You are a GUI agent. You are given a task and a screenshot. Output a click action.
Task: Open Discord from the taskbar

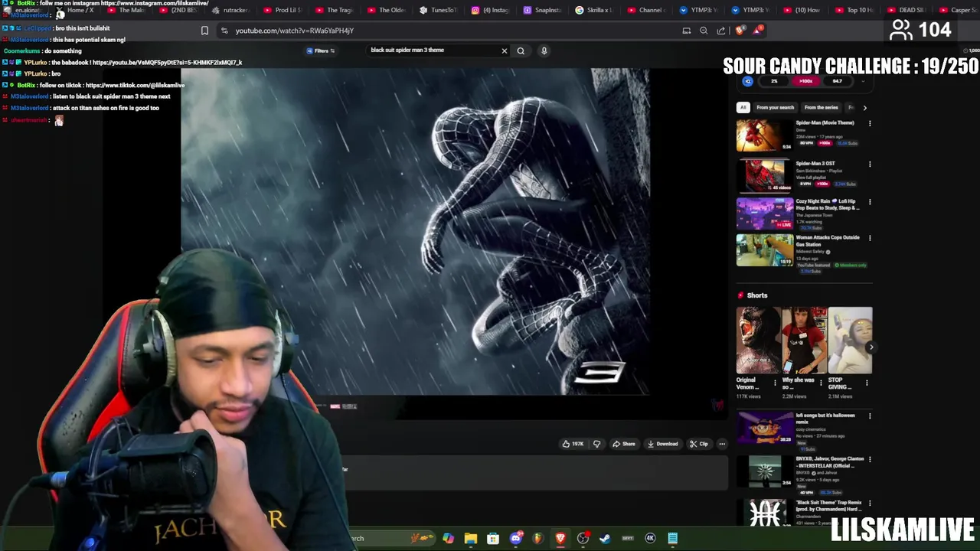pyautogui.click(x=515, y=538)
